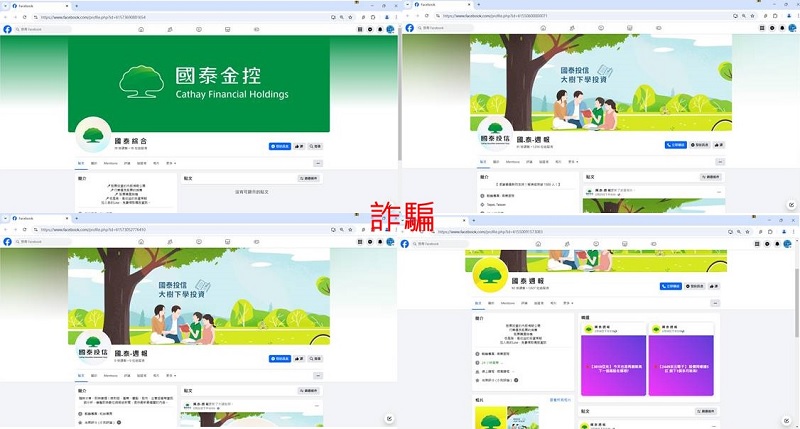Open apps menu grid in top-left window

pyautogui.click(x=360, y=29)
